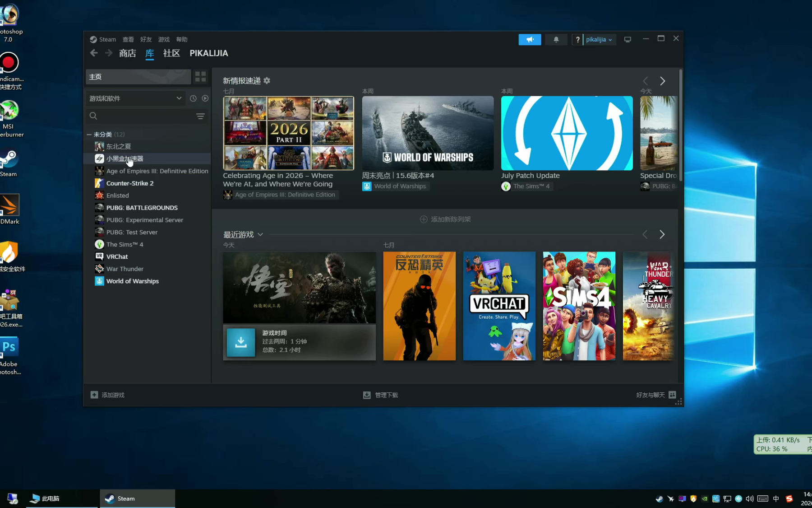Click the Steam announcements megaphone button
This screenshot has width=812, height=508.
point(530,40)
